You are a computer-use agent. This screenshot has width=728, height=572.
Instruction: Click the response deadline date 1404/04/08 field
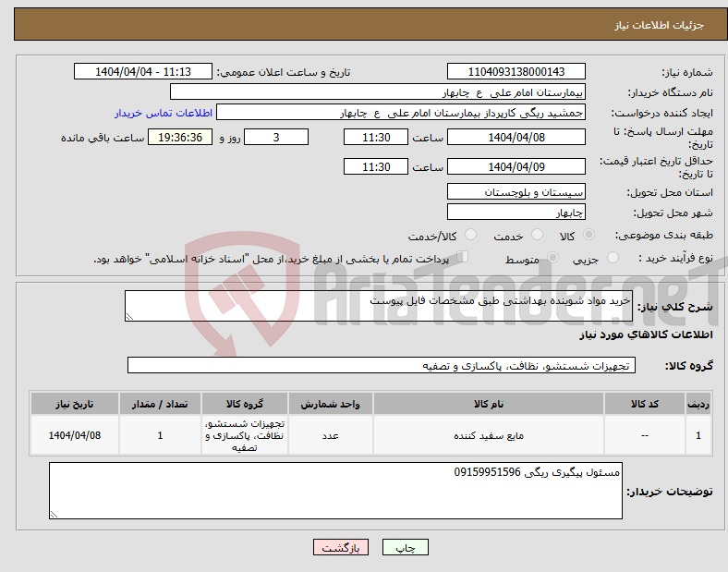[516, 137]
